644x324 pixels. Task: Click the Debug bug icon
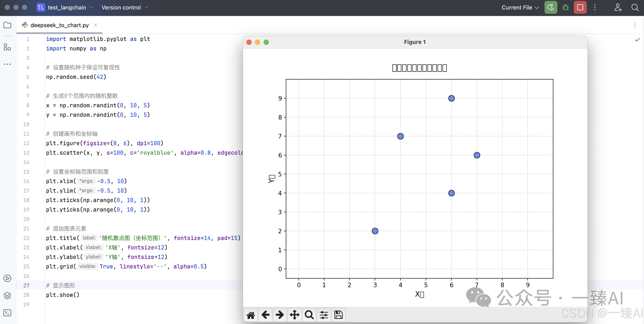(x=566, y=8)
